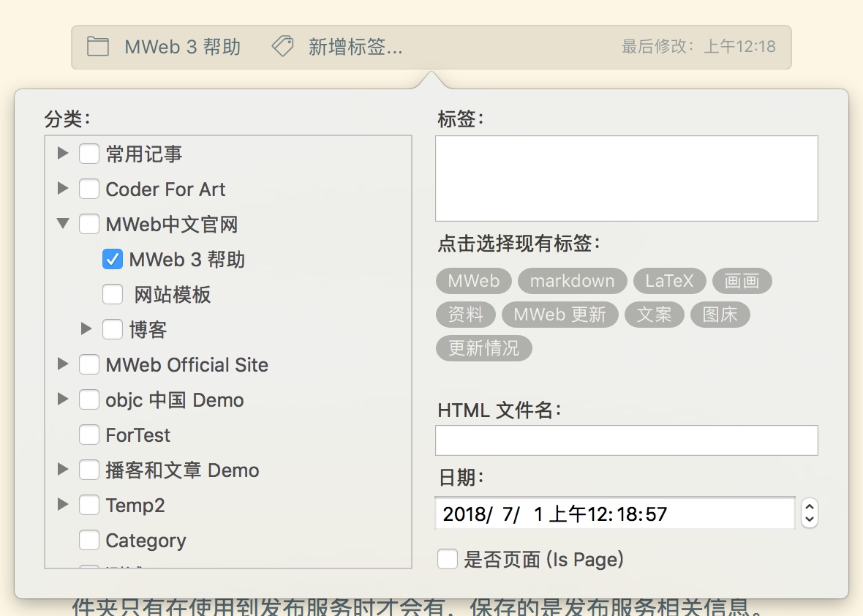Click the folder icon beside MWeb 3 帮助

98,47
